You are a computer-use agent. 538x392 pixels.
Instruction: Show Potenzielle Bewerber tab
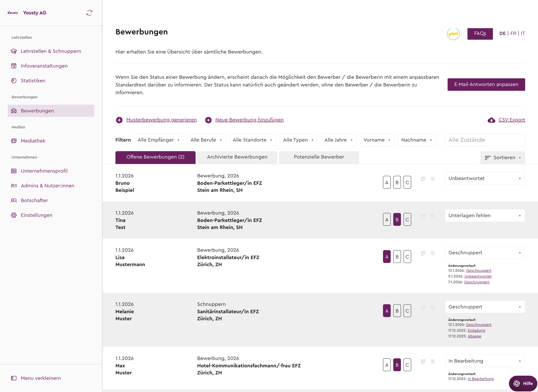tap(319, 157)
